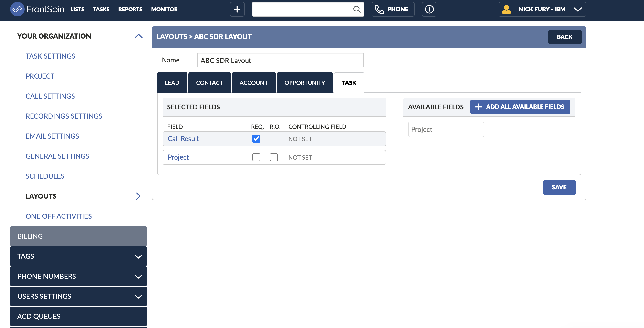Click the layout Name input field
This screenshot has height=328, width=644.
click(280, 60)
